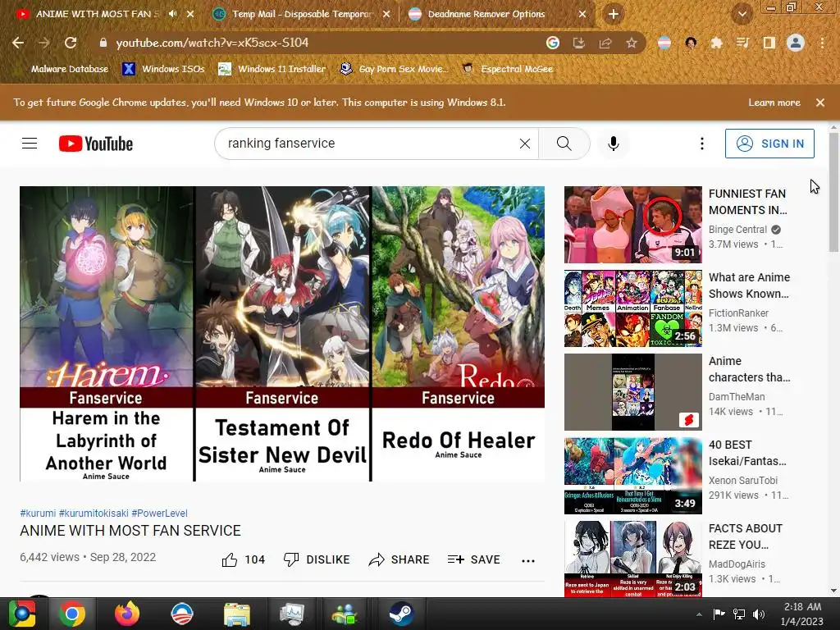The width and height of the screenshot is (840, 630).
Task: Clear the search box text
Action: pos(525,144)
